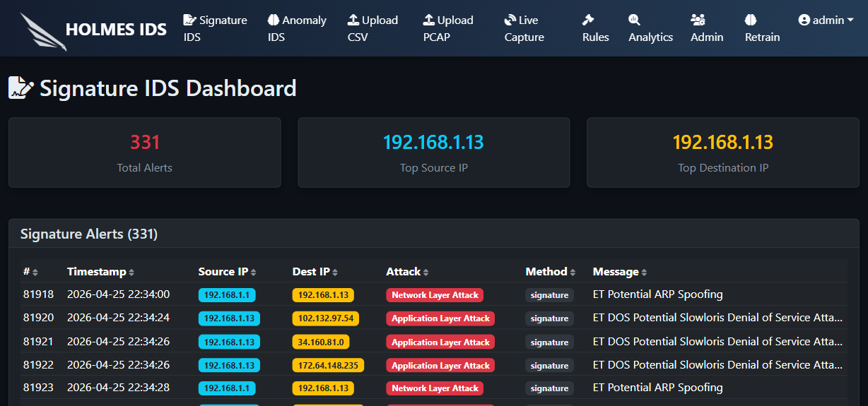The height and width of the screenshot is (406, 868).
Task: Click the HOLMES IDS brand link
Action: pos(94,30)
